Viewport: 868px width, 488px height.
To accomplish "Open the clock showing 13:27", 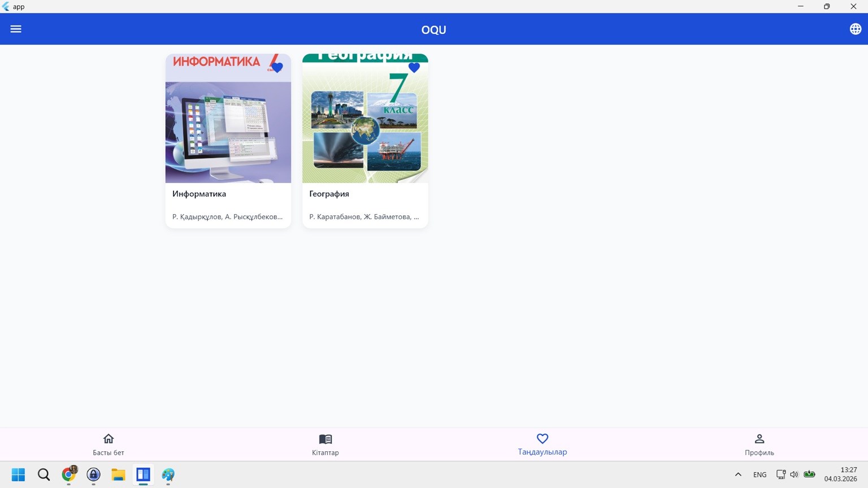I will point(841,474).
